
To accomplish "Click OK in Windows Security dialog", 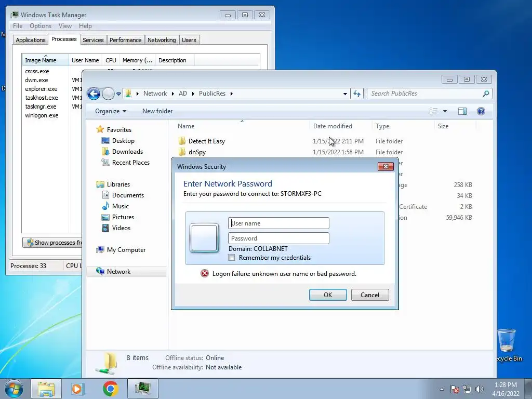I will coord(328,295).
